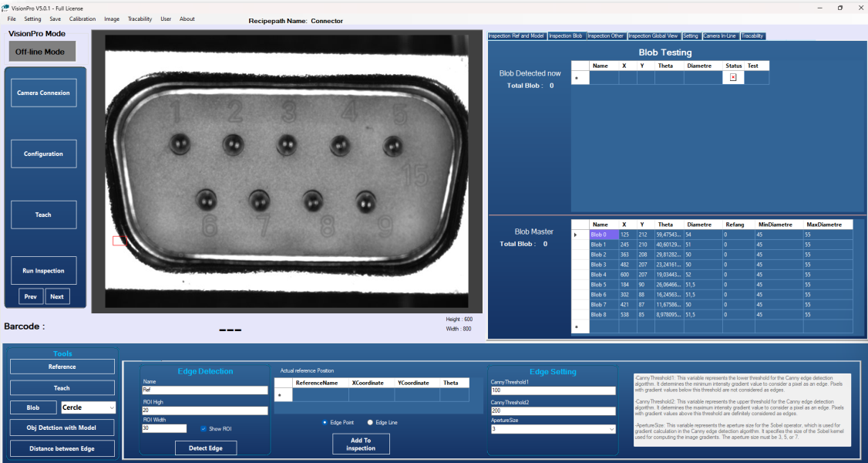The image size is (868, 463).
Task: Switch to the Camera In-Line tab
Action: [x=720, y=36]
